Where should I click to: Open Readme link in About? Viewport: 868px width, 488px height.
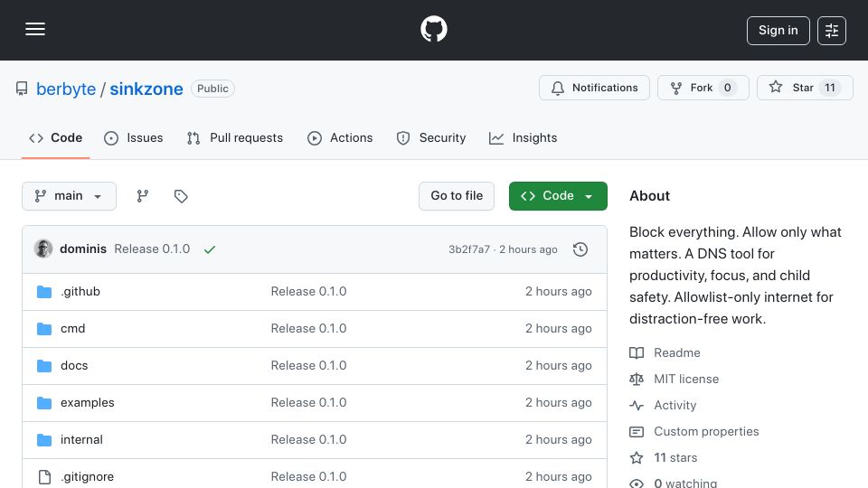676,353
